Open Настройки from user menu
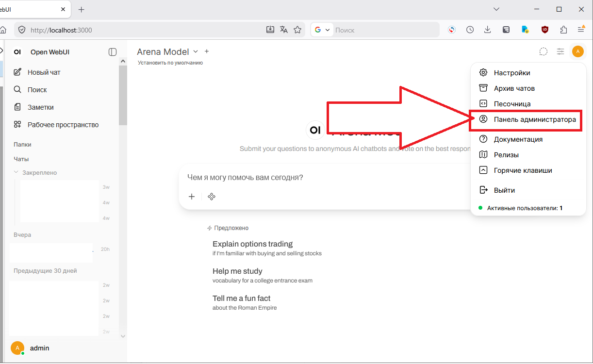The image size is (593, 364). click(528, 73)
